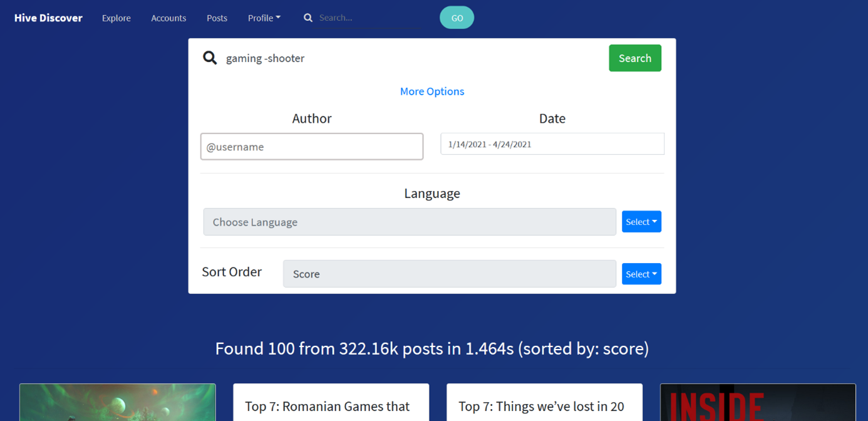Open the date range picker field
Screen dimensions: 868x421
[552, 144]
